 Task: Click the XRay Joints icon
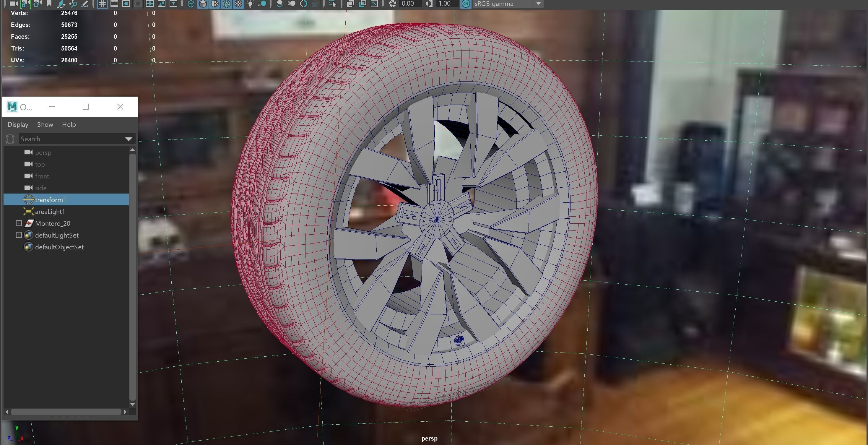click(374, 4)
